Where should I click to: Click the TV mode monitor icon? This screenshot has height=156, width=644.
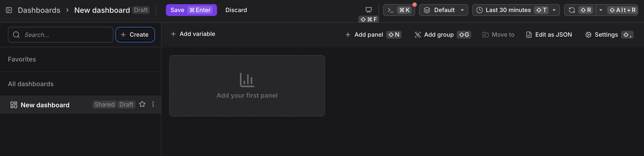(x=368, y=10)
